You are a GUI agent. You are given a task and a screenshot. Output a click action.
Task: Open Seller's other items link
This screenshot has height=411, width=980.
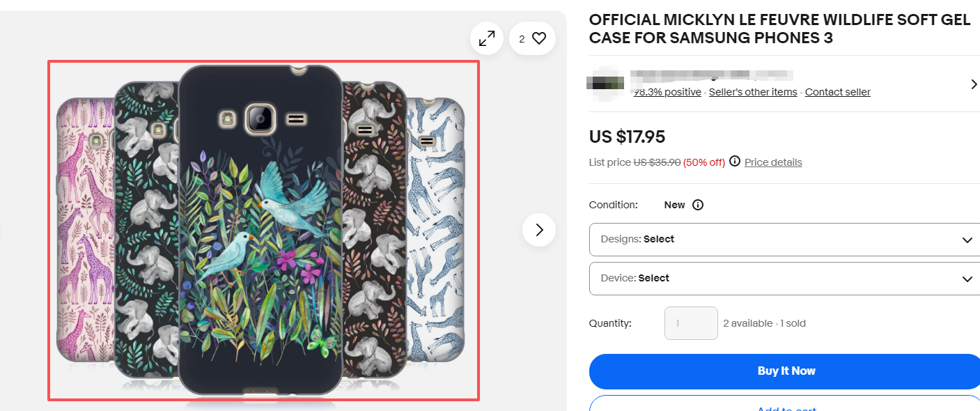point(753,92)
